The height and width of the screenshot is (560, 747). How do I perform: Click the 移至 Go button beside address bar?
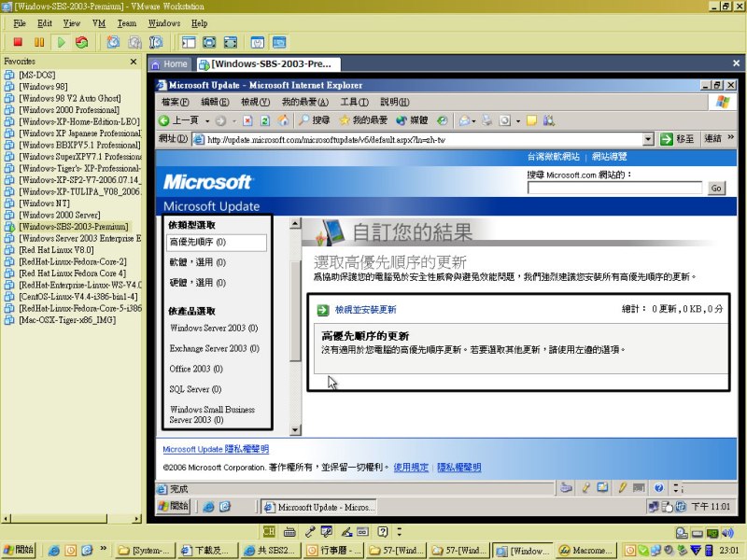coord(678,139)
